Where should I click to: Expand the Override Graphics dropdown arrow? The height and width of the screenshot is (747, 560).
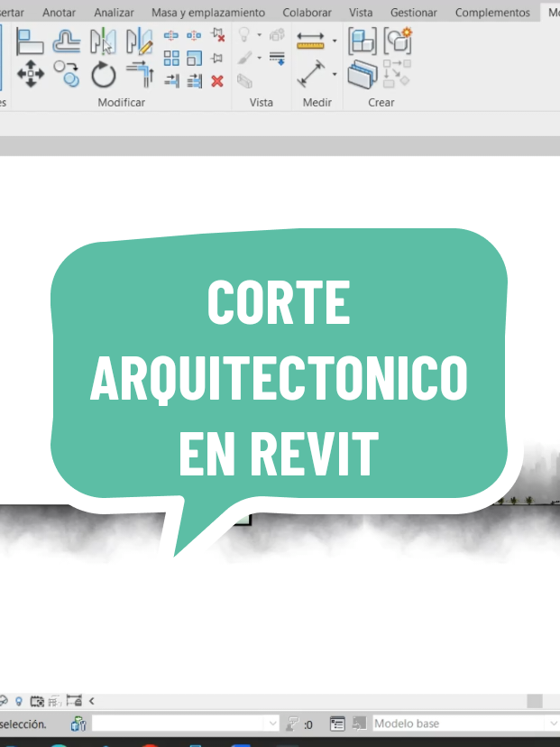(x=260, y=58)
